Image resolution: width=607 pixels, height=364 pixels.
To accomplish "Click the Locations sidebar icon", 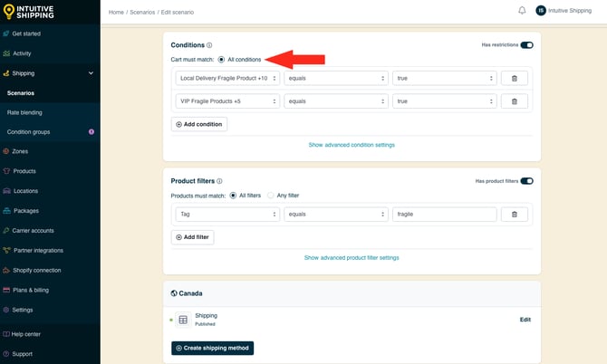I will tap(6, 191).
